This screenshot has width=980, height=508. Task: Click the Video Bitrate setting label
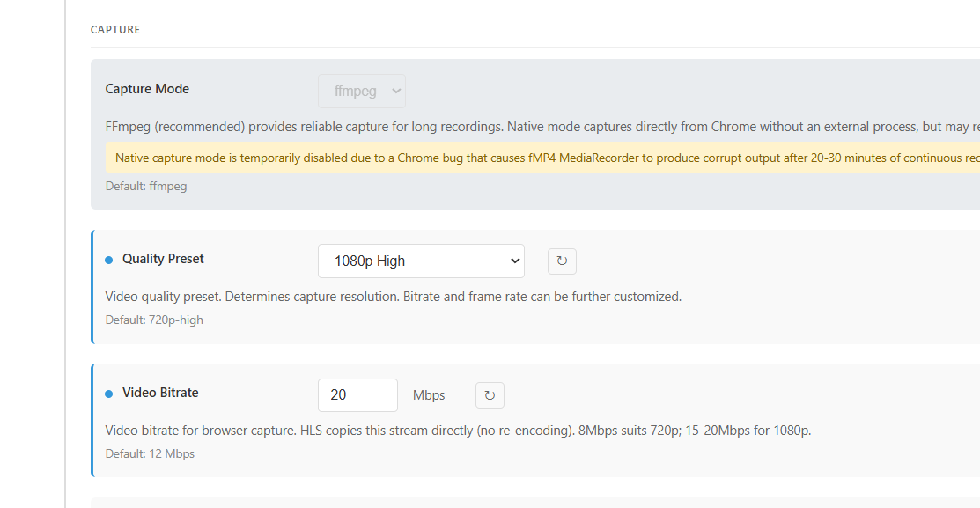[160, 393]
